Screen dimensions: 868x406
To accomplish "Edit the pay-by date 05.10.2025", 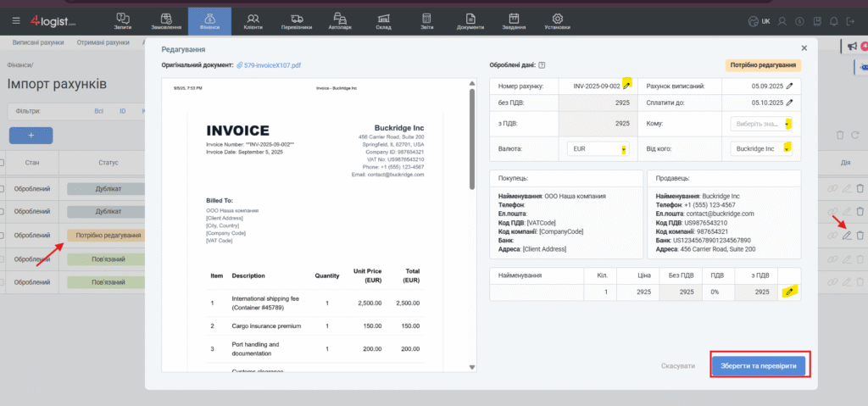I will [790, 104].
